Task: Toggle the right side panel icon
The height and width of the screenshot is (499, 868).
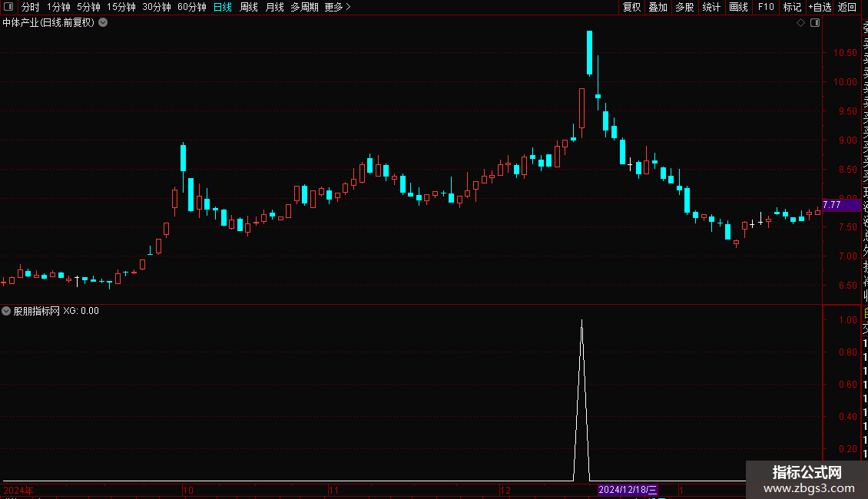Action: click(x=815, y=23)
